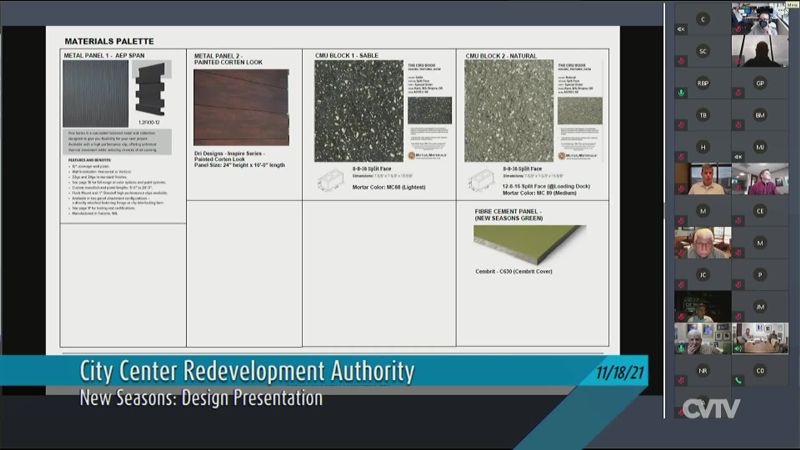
Task: Click the red muted mic on TB tile
Action: click(x=681, y=125)
